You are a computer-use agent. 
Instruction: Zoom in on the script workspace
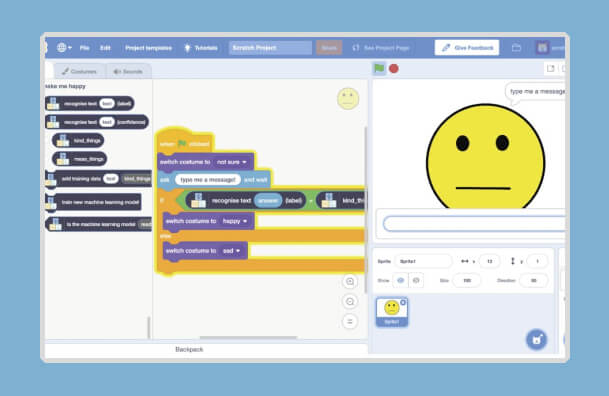tap(350, 281)
